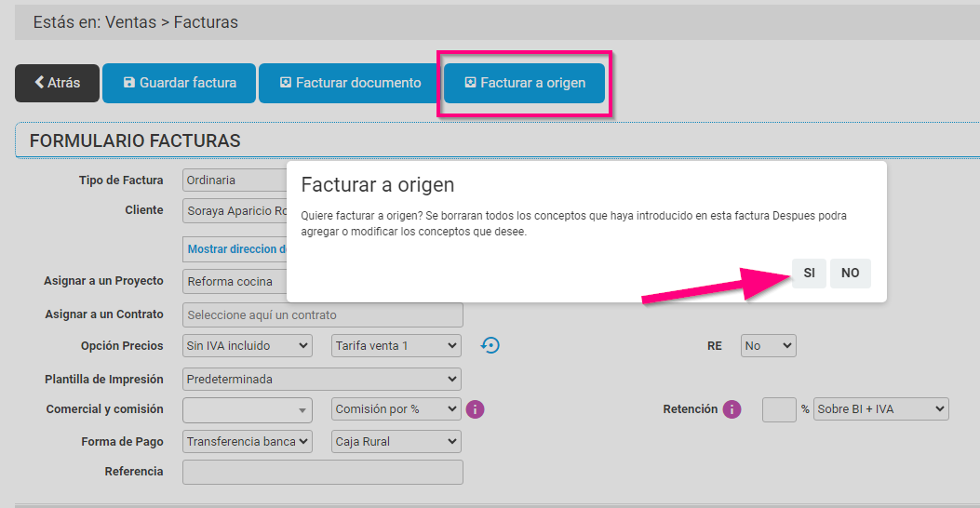Viewport: 980px width, 508px height.
Task: Open the Comercial selector dropdown
Action: click(x=248, y=410)
